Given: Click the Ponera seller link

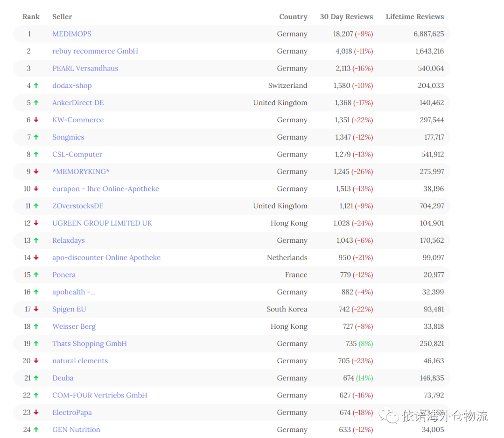Looking at the screenshot, I should tap(64, 275).
